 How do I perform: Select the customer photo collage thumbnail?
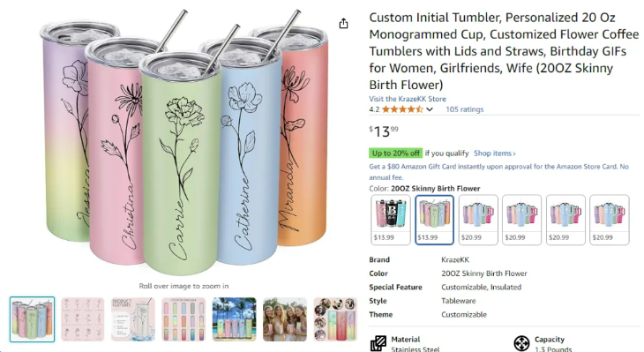point(335,319)
